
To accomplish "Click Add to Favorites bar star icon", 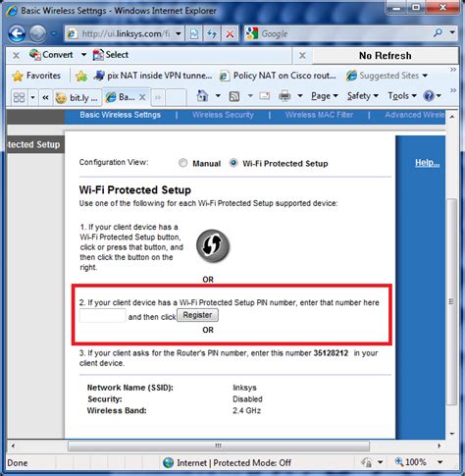I will (81, 76).
